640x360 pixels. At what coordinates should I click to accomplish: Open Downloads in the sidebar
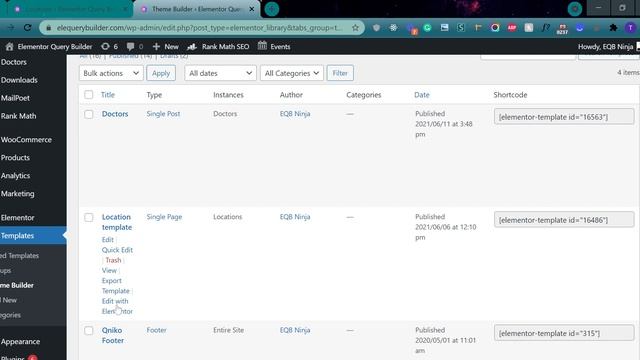click(x=19, y=80)
